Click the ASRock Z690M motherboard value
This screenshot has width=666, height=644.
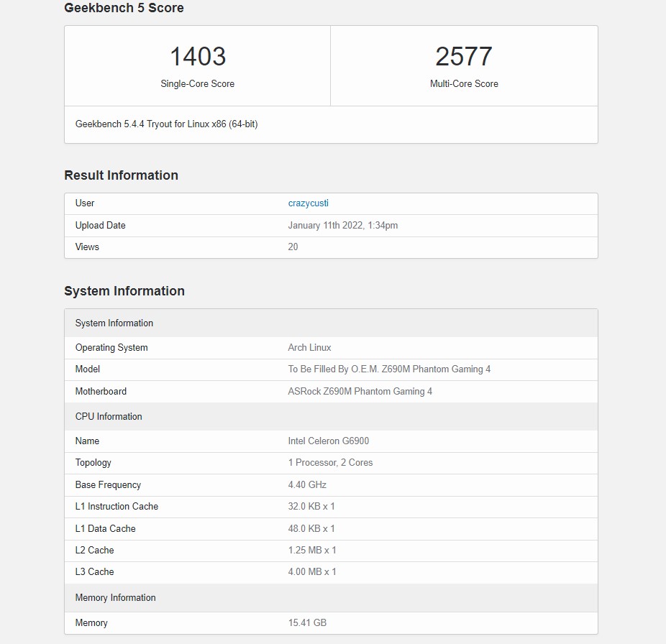pyautogui.click(x=360, y=392)
